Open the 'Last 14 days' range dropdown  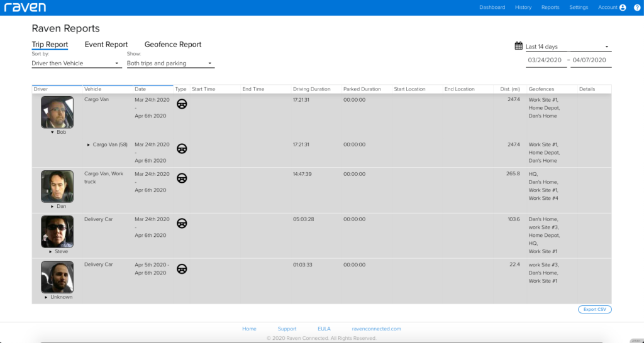coord(569,46)
